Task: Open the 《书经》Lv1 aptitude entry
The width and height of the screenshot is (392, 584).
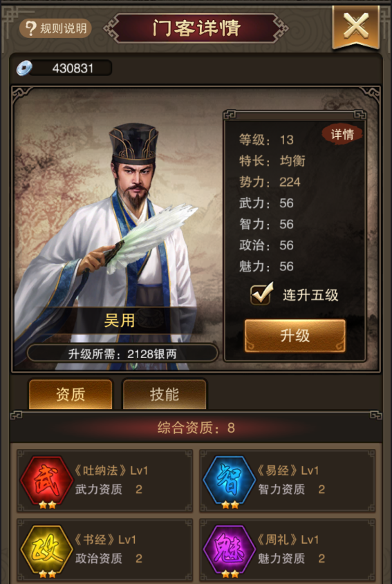Action: 104,550
